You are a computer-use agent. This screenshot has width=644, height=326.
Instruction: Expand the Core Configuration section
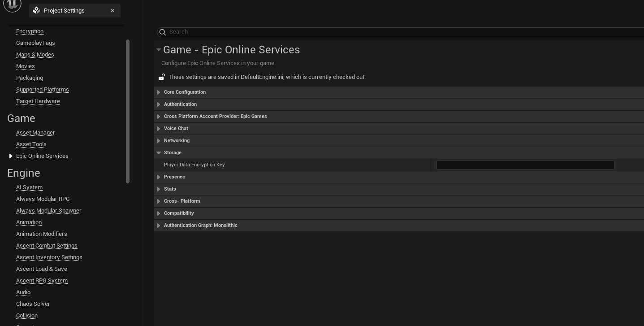(x=159, y=92)
